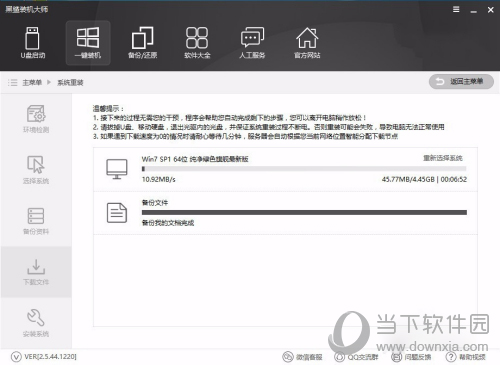Click the 45.77MB/4.45GB download size text

coord(408,179)
